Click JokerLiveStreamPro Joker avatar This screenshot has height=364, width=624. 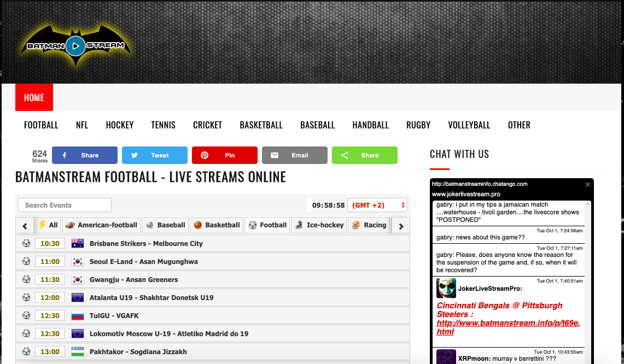tap(446, 289)
